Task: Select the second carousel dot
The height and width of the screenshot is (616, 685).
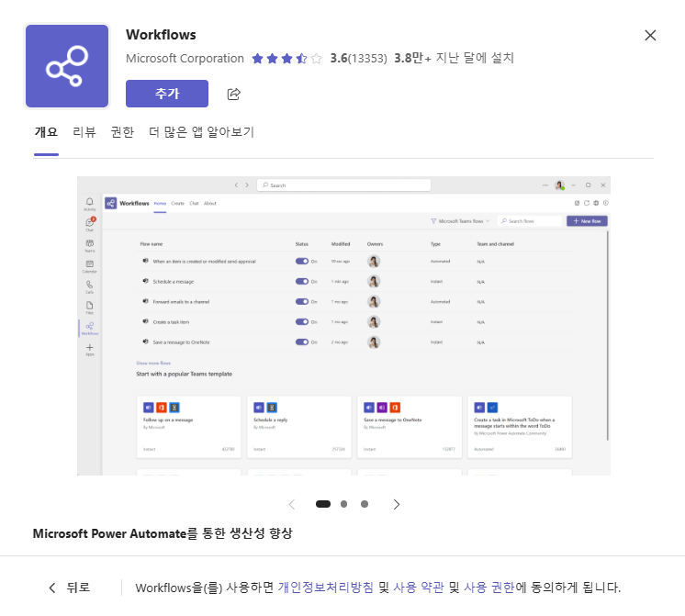Action: point(343,504)
